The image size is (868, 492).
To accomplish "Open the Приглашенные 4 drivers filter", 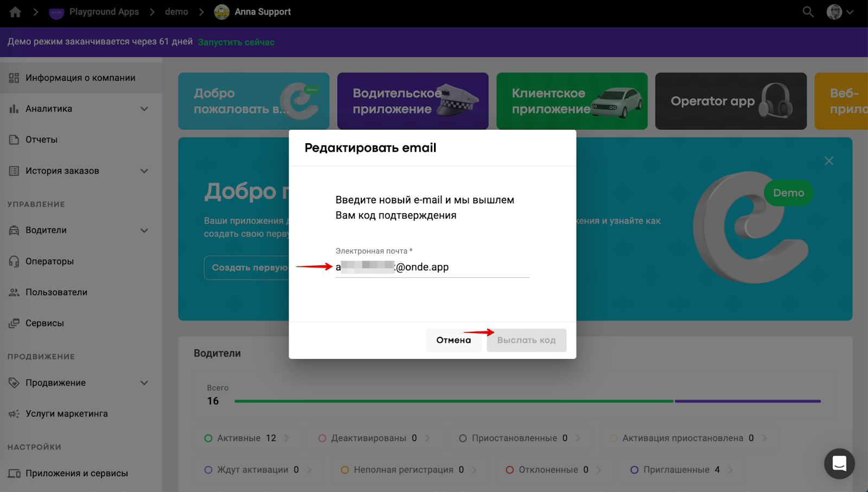I will click(682, 470).
